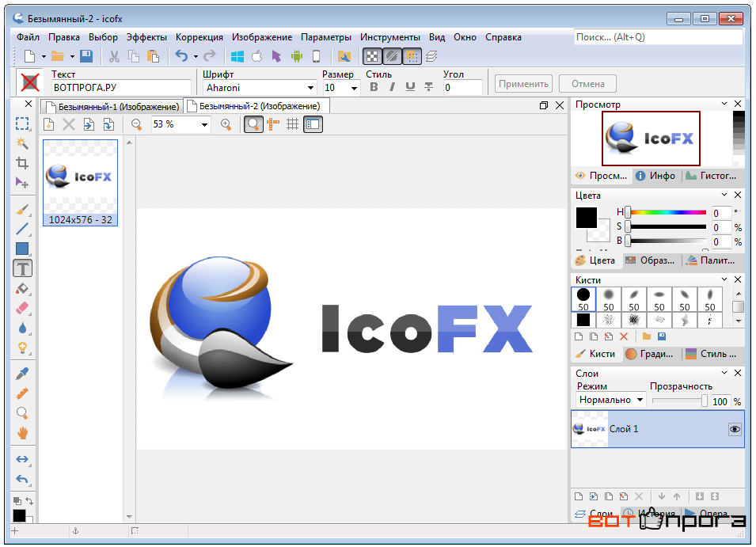Switch to Безымянный-1 (Изображение) tab
Image resolution: width=756 pixels, height=547 pixels.
coord(112,107)
